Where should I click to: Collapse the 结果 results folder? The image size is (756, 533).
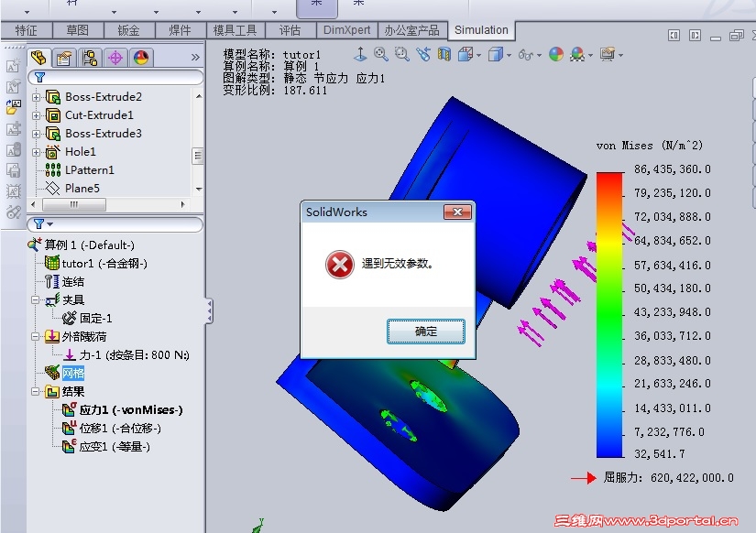click(35, 391)
